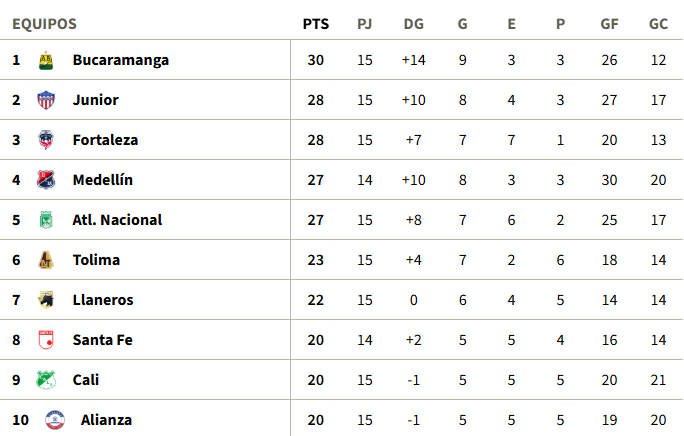
Task: Click the Bucaramanga team crest icon
Action: pos(45,60)
